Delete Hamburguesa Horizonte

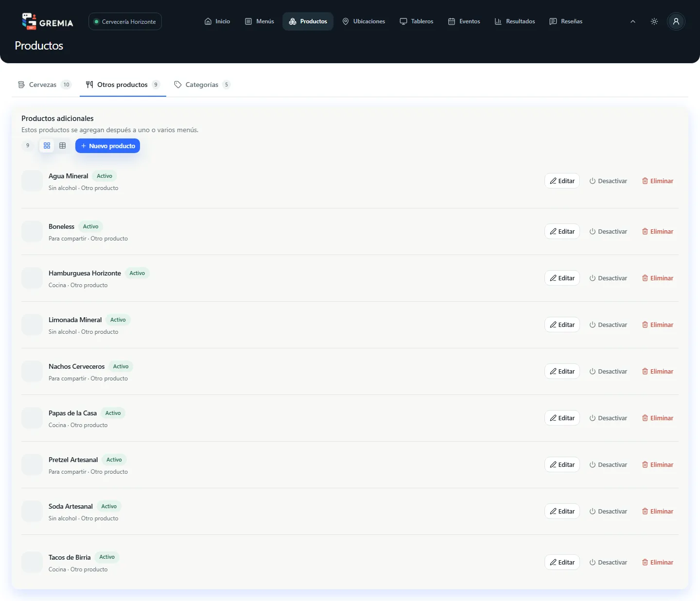click(658, 278)
